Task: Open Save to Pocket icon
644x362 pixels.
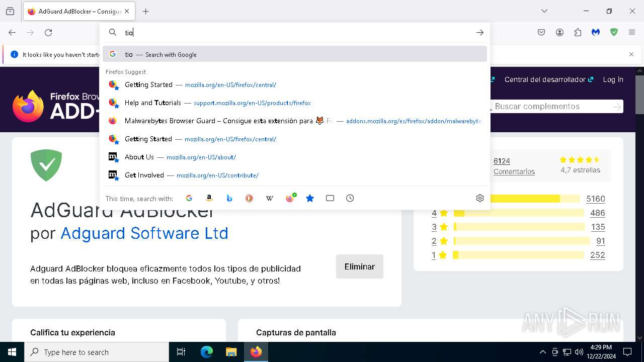Action: 541,32
